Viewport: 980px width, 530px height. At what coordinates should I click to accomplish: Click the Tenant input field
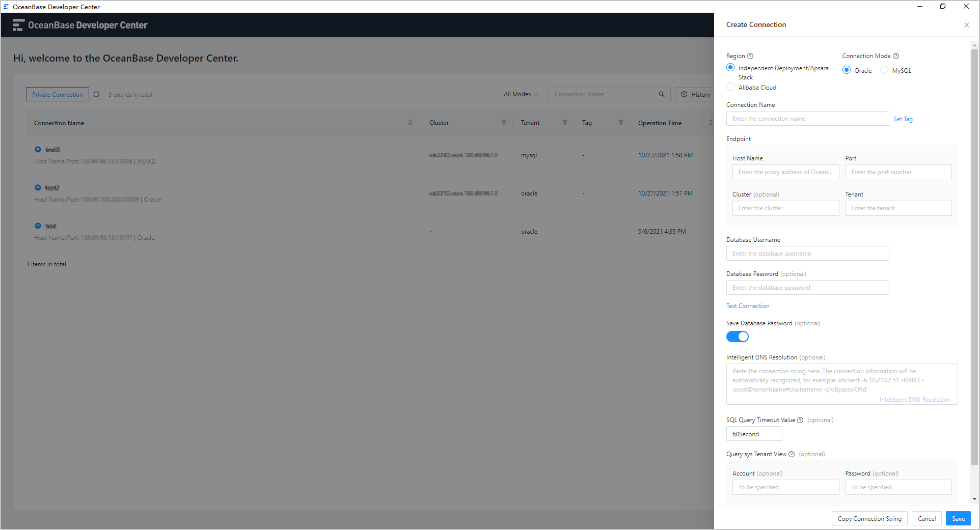[899, 208]
